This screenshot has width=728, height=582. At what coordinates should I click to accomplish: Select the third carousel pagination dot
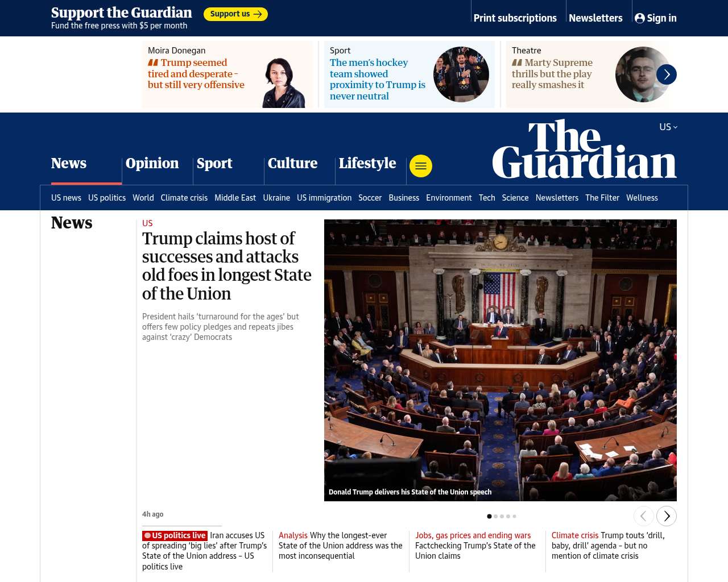(x=502, y=516)
